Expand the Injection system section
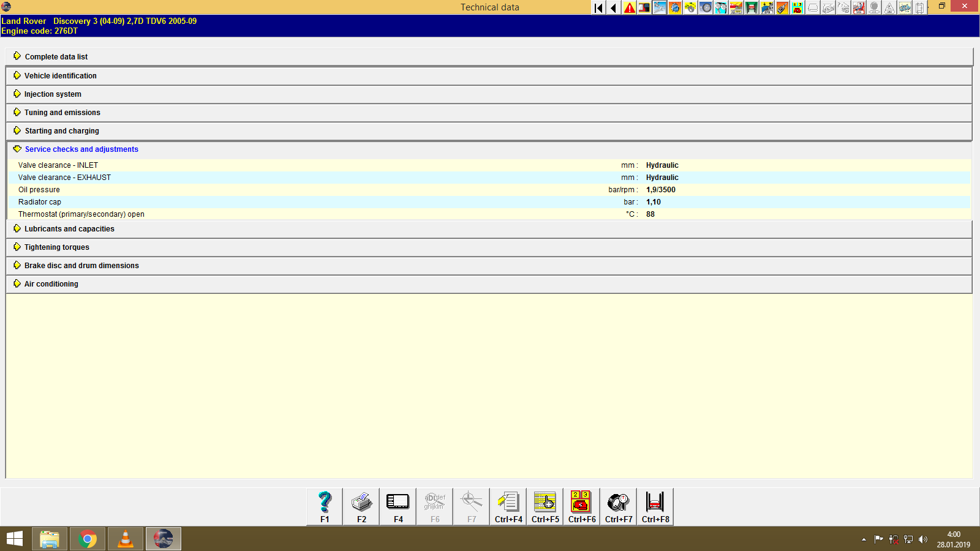This screenshot has width=980, height=551. pyautogui.click(x=53, y=94)
